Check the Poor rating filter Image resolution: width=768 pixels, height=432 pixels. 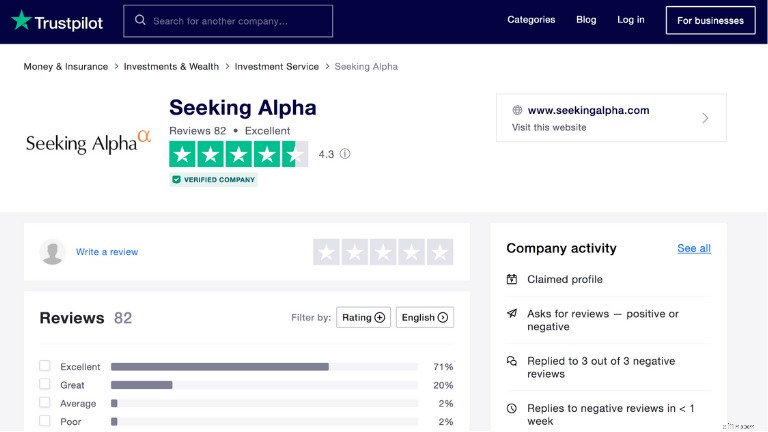pyautogui.click(x=45, y=421)
